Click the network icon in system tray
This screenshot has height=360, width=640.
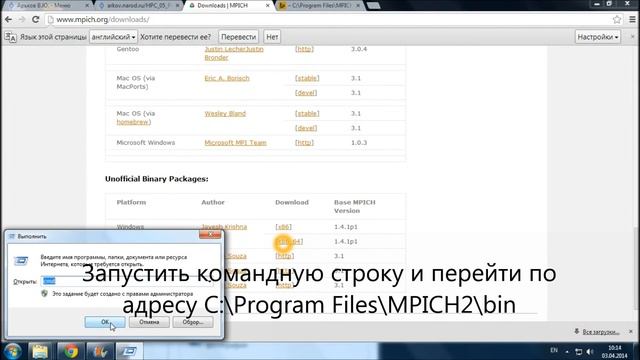pyautogui.click(x=579, y=352)
